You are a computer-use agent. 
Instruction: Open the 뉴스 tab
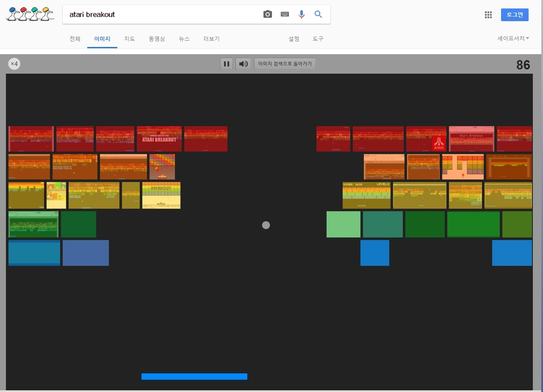click(x=184, y=39)
